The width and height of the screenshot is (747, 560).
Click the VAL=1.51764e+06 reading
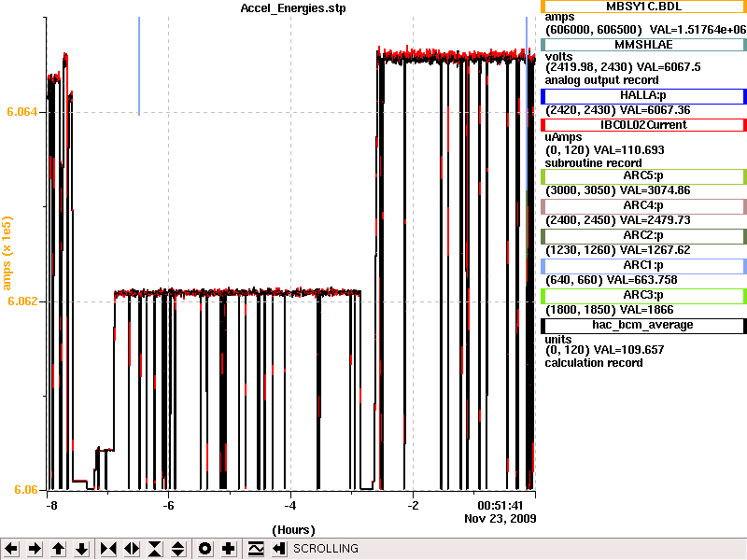click(698, 30)
